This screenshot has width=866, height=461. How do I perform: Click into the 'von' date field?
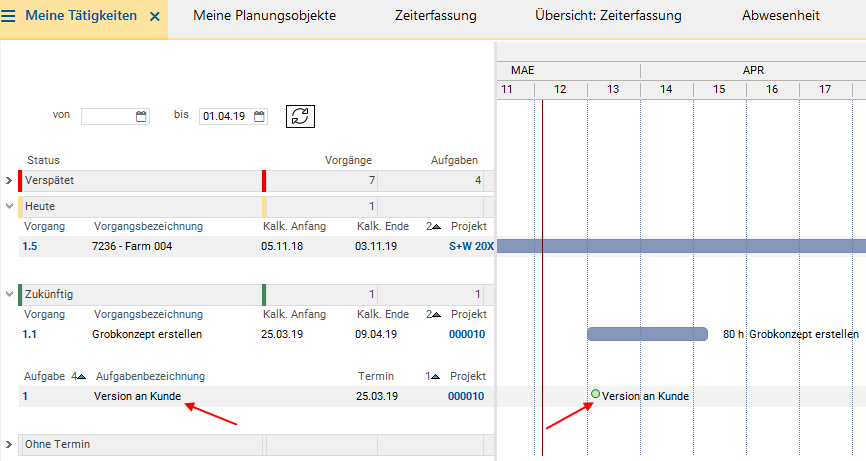point(107,116)
